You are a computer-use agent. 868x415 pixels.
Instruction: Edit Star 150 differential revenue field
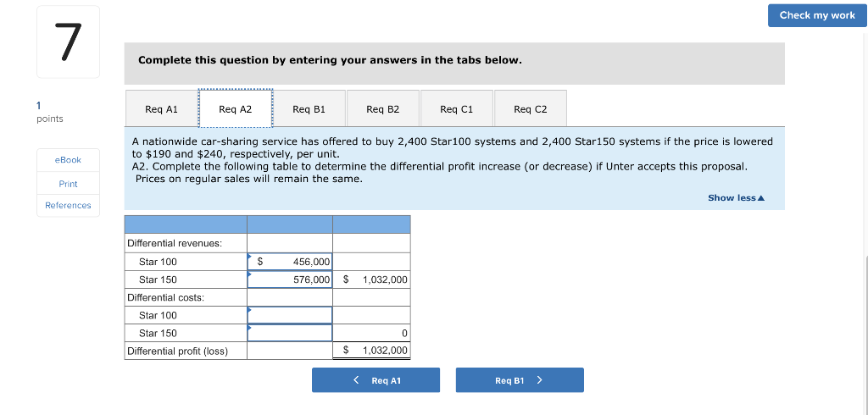point(290,279)
